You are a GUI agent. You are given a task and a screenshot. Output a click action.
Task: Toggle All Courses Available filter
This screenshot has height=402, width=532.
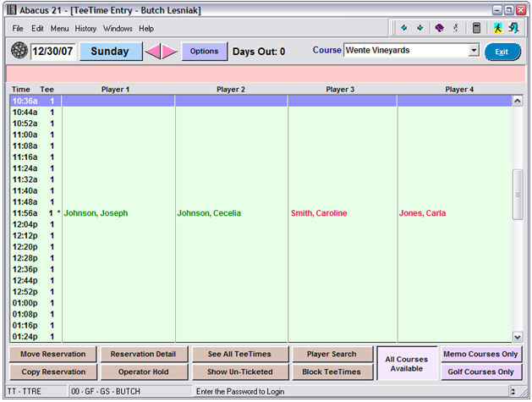[407, 363]
